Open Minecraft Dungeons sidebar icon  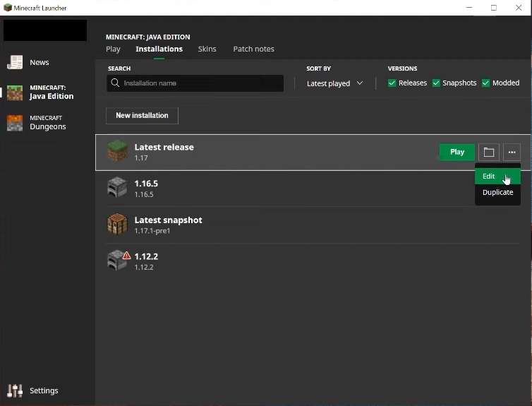pos(15,123)
